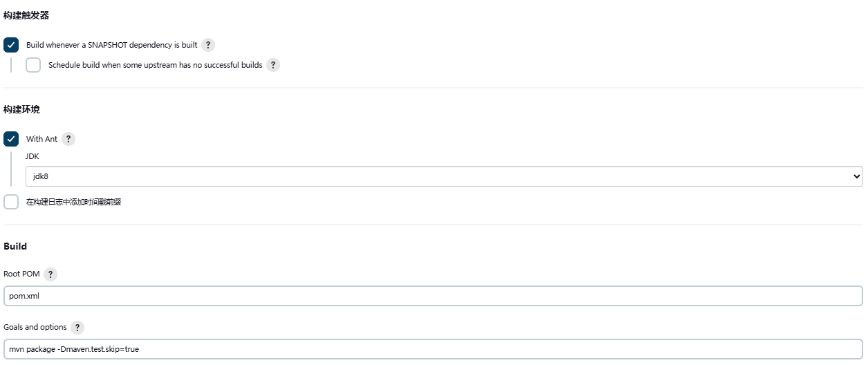This screenshot has width=868, height=365.
Task: Show help for Goals and options
Action: coord(77,327)
